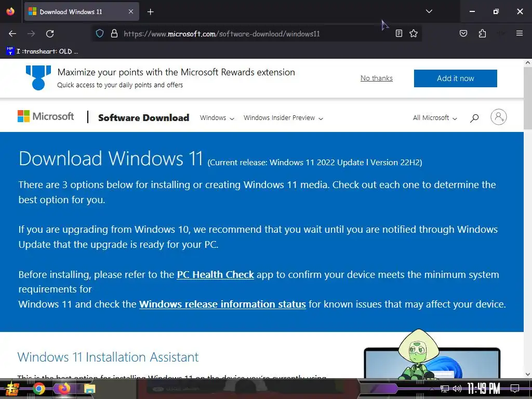Open Save to Pocket
Screen dimensions: 532x399
coord(463,33)
